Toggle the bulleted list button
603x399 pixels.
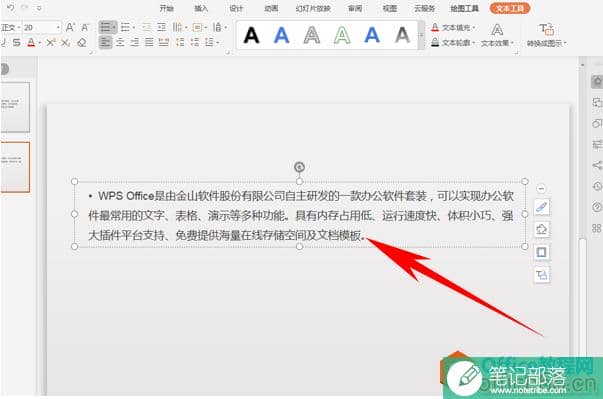point(107,27)
